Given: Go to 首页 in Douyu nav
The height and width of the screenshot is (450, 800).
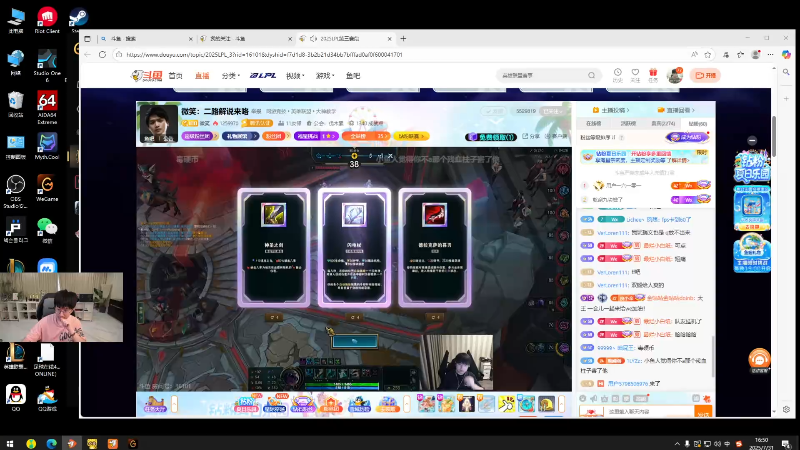Looking at the screenshot, I should coord(176,76).
